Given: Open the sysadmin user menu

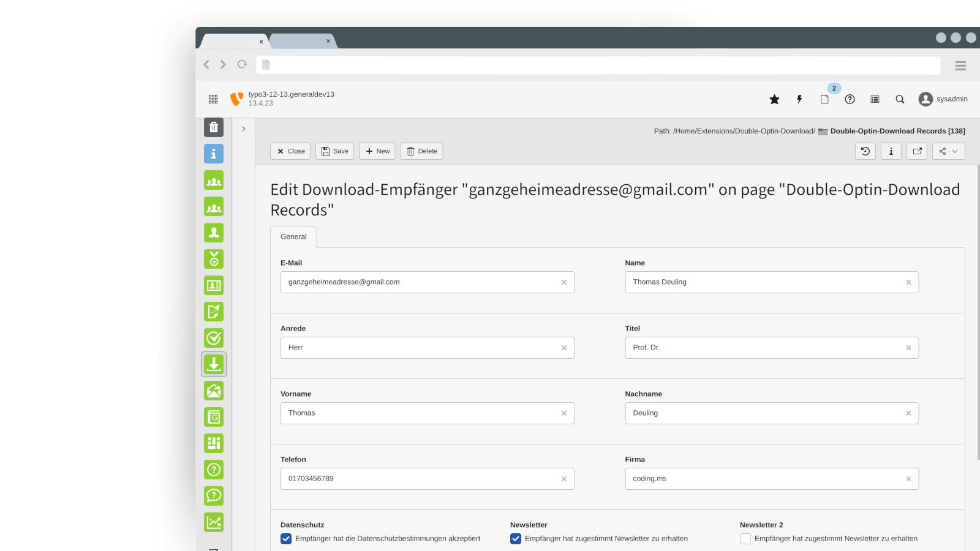Looking at the screenshot, I should coord(943,99).
